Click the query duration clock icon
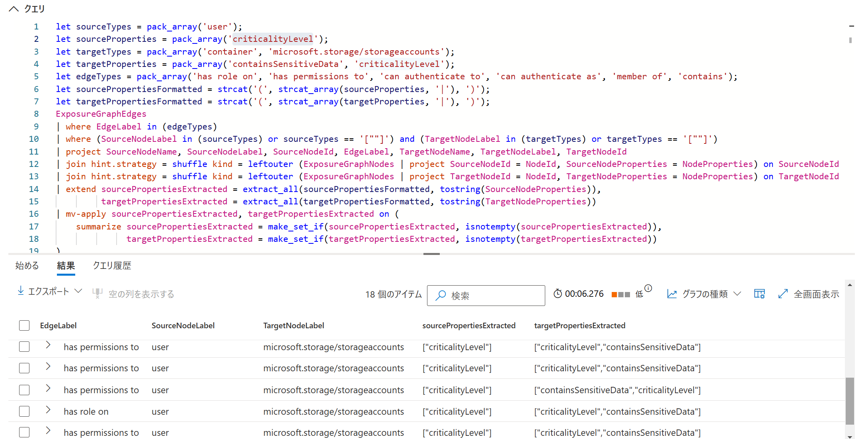868x439 pixels. tap(558, 294)
